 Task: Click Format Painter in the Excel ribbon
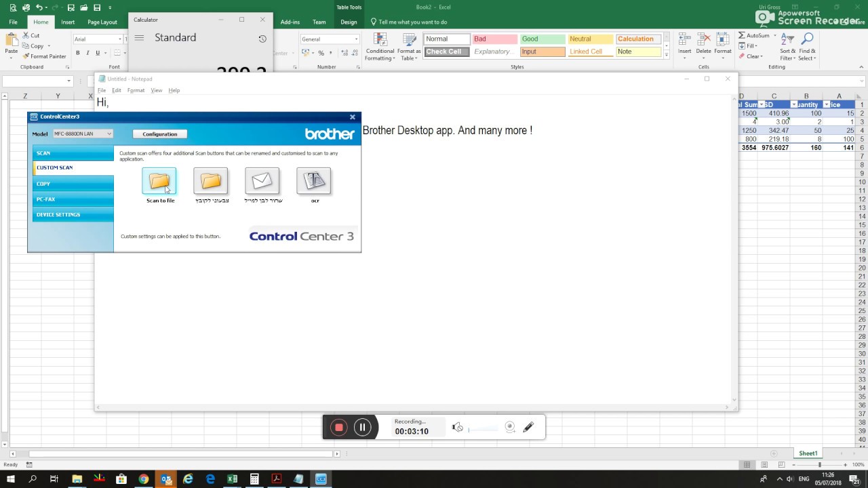click(44, 56)
